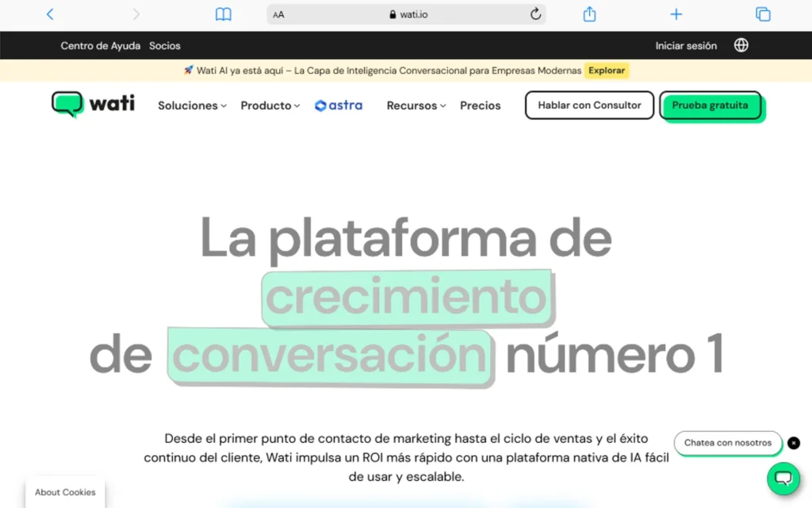
Task: Tap the wati.io address bar
Action: click(408, 14)
